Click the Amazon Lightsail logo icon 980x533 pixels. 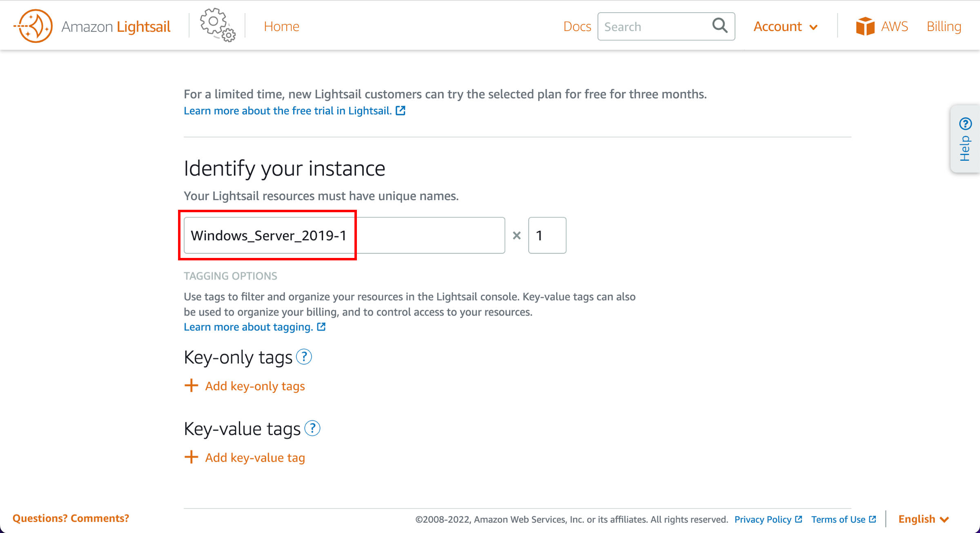coord(31,26)
